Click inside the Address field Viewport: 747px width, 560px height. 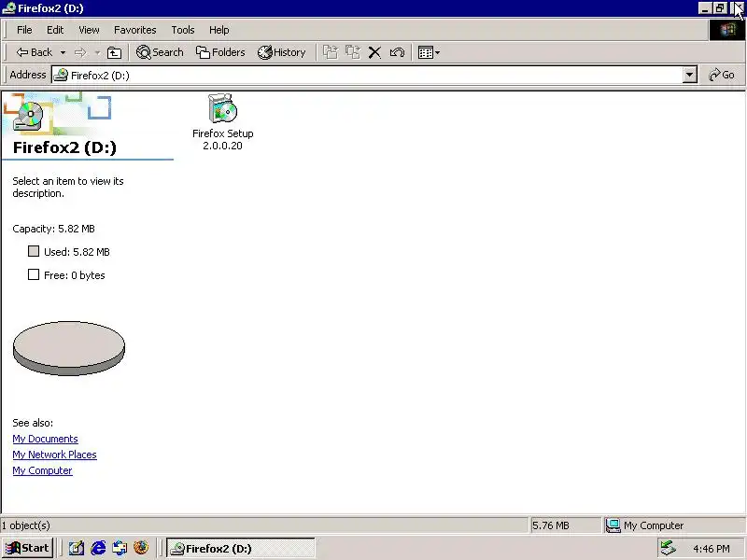374,75
